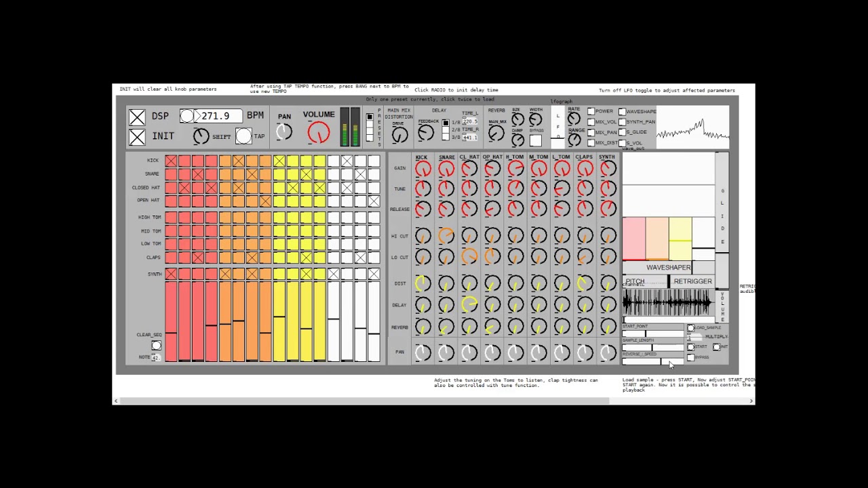The width and height of the screenshot is (868, 488).
Task: Adjust the KICK dist knob
Action: point(422,283)
